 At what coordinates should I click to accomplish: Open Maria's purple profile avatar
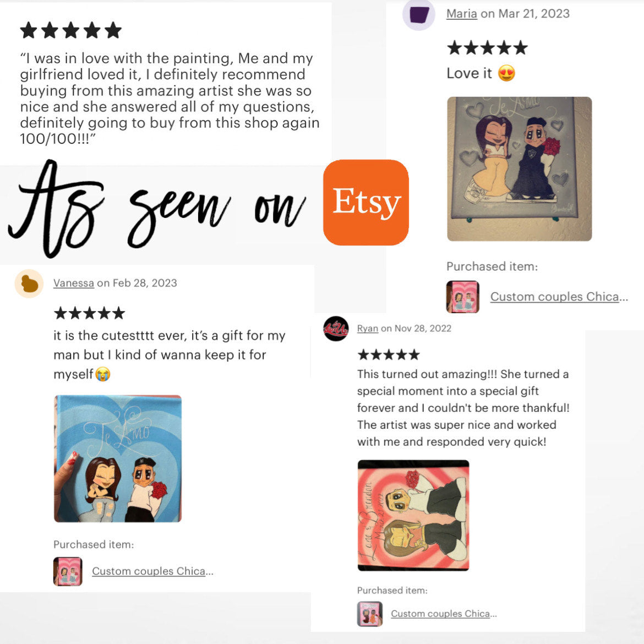point(418,15)
